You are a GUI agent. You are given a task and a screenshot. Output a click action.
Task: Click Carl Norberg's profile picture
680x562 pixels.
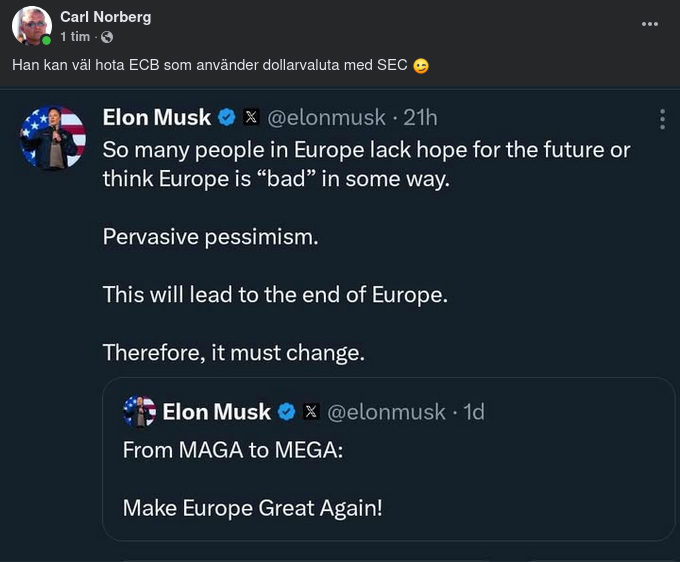coord(32,26)
